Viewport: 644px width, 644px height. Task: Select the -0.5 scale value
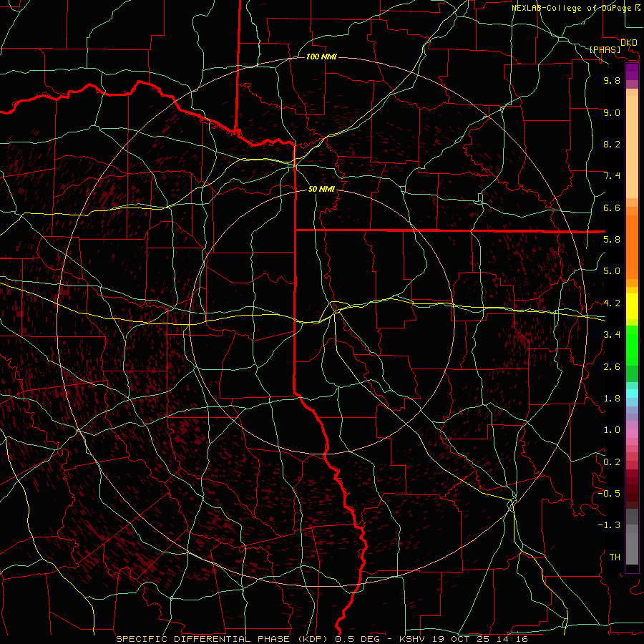(x=609, y=493)
